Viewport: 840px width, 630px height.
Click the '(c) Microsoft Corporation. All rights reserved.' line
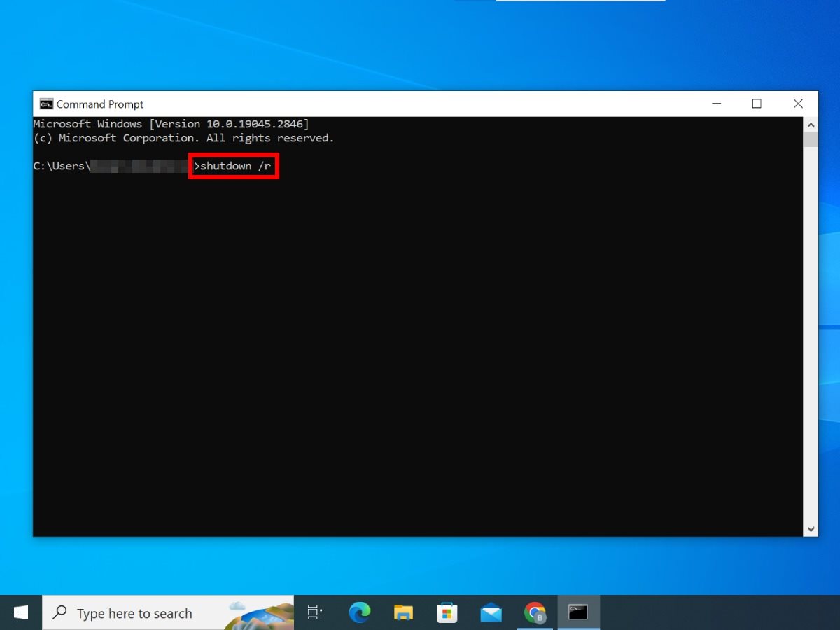[x=184, y=138]
